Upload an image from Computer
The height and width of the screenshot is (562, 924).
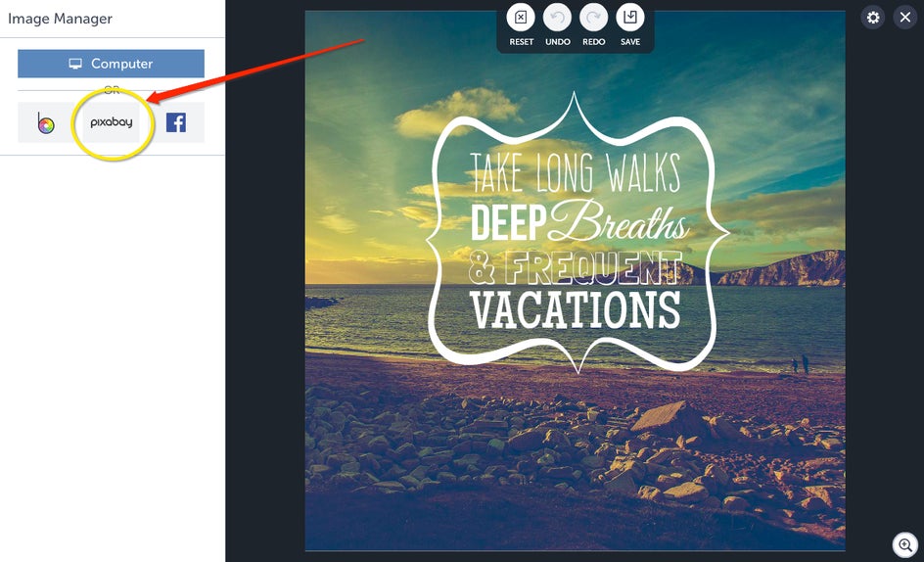click(x=111, y=64)
